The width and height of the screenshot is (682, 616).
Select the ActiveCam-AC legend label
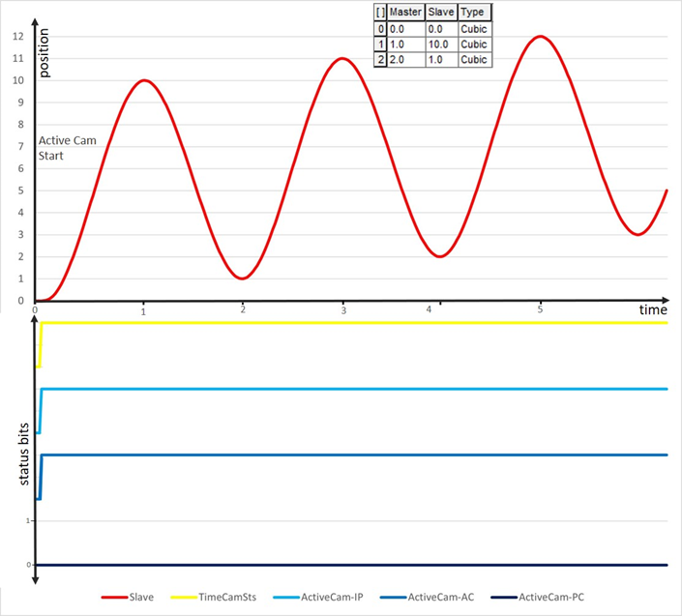pyautogui.click(x=443, y=598)
